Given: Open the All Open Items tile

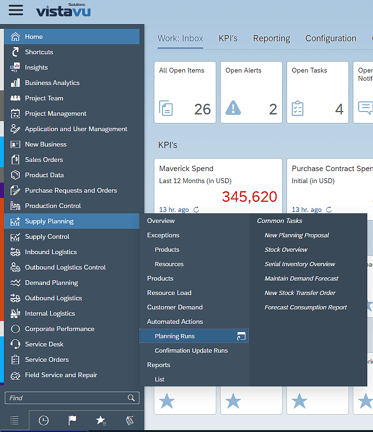Looking at the screenshot, I should 185,92.
